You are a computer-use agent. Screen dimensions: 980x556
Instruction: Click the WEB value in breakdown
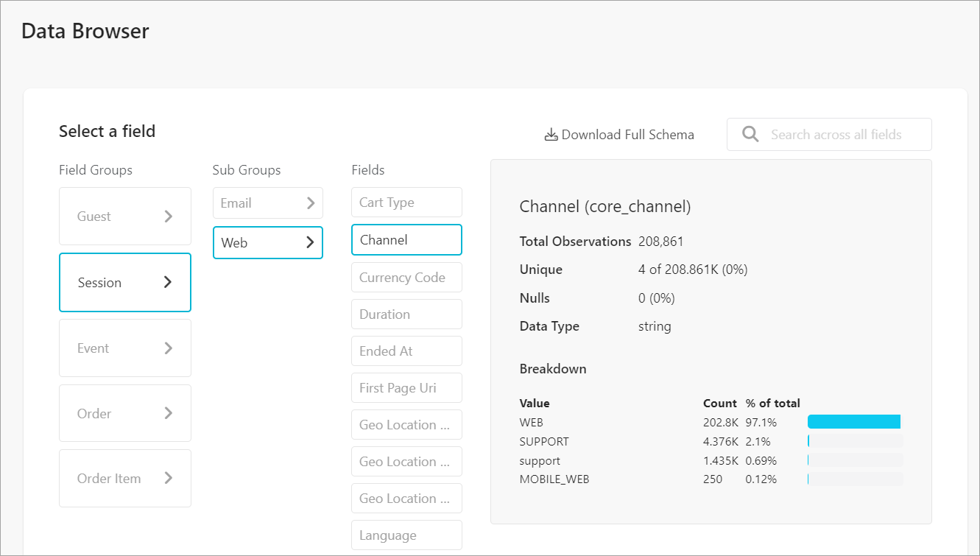pos(532,423)
